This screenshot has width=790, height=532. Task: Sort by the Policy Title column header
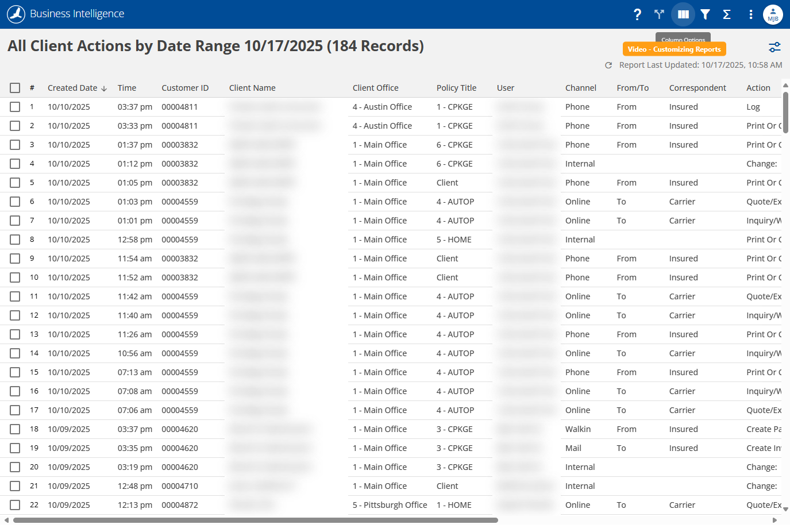456,88
